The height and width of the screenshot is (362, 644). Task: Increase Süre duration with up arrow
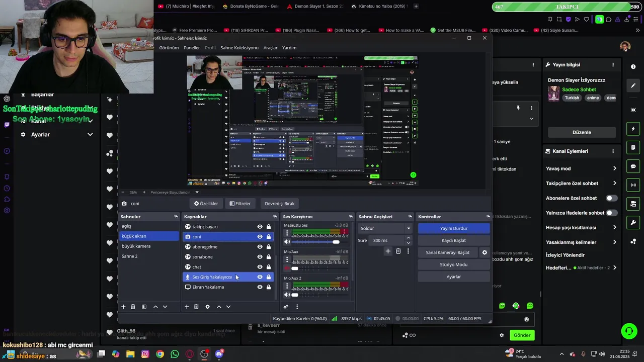[x=408, y=238]
